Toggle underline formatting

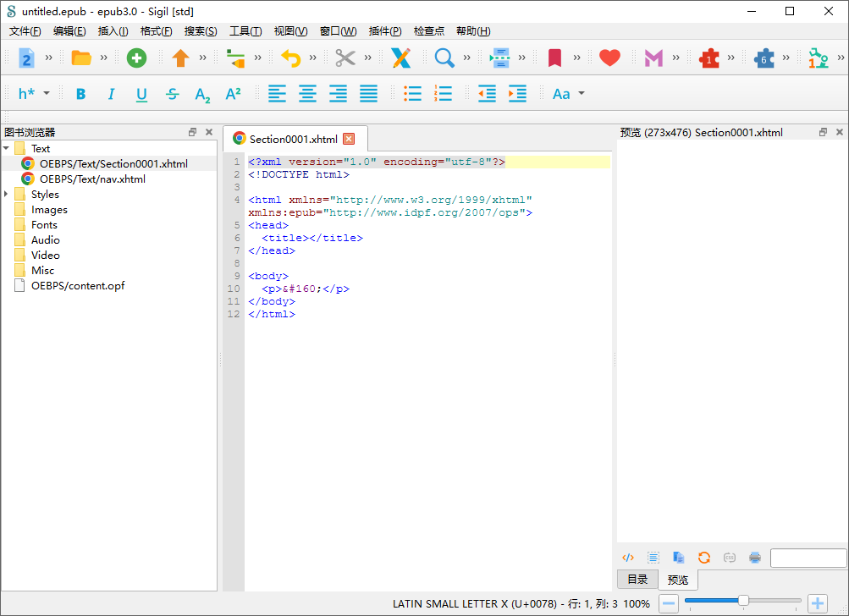pyautogui.click(x=141, y=94)
